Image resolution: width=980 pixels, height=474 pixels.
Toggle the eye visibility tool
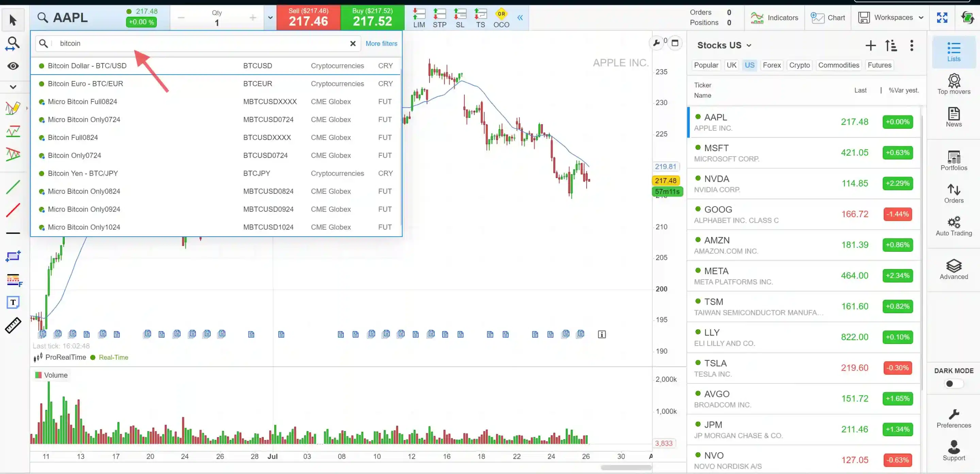(13, 66)
